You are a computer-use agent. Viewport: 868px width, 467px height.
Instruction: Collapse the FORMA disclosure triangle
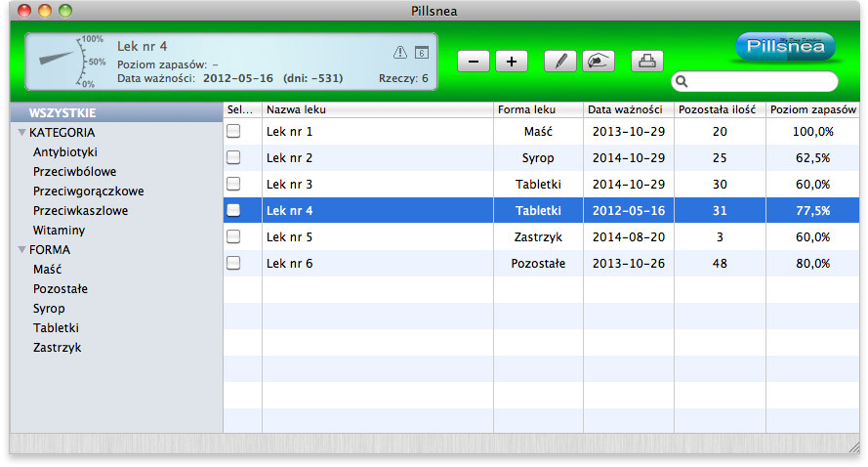(x=22, y=250)
